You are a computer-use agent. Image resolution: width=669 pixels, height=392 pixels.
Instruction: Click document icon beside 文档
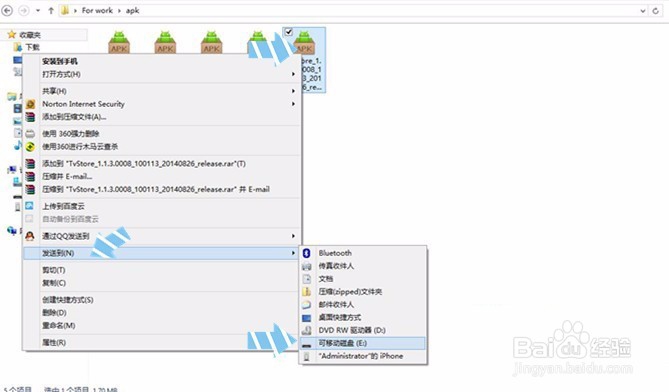point(306,279)
